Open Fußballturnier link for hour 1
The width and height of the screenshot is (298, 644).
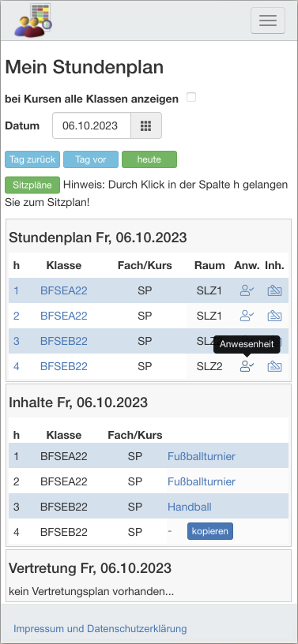202,456
